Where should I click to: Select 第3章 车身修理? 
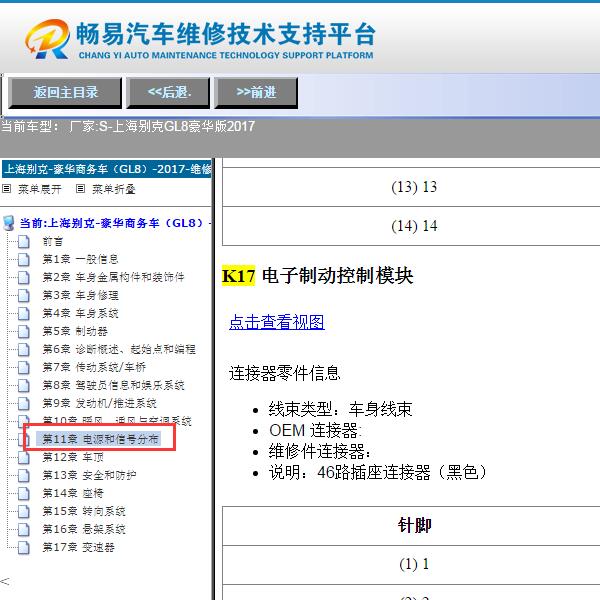[80, 295]
